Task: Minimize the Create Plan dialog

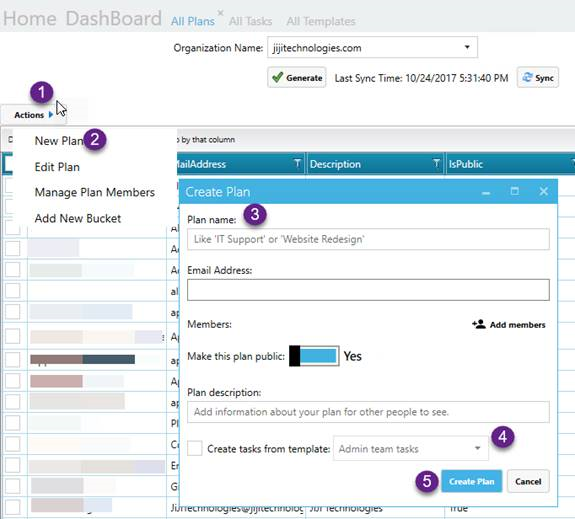Action: tap(486, 192)
